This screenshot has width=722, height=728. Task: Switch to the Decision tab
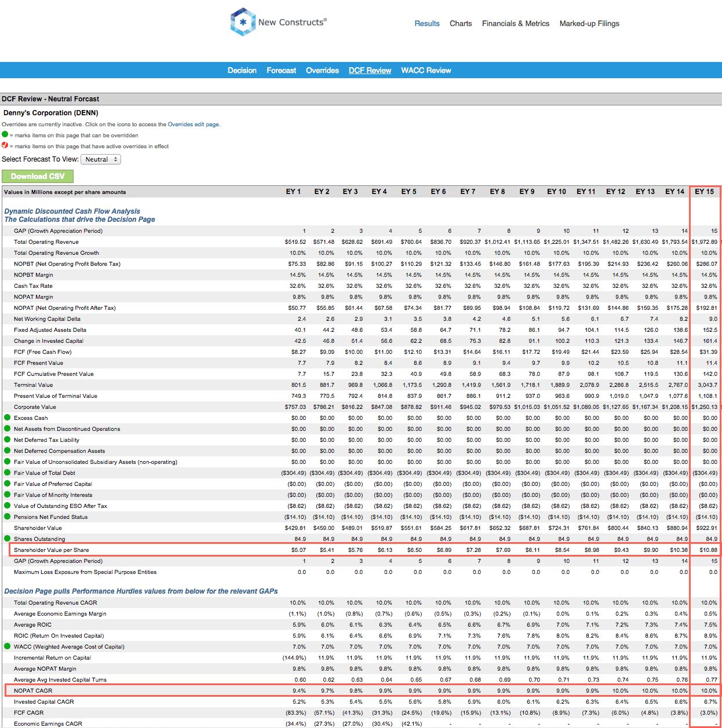242,70
